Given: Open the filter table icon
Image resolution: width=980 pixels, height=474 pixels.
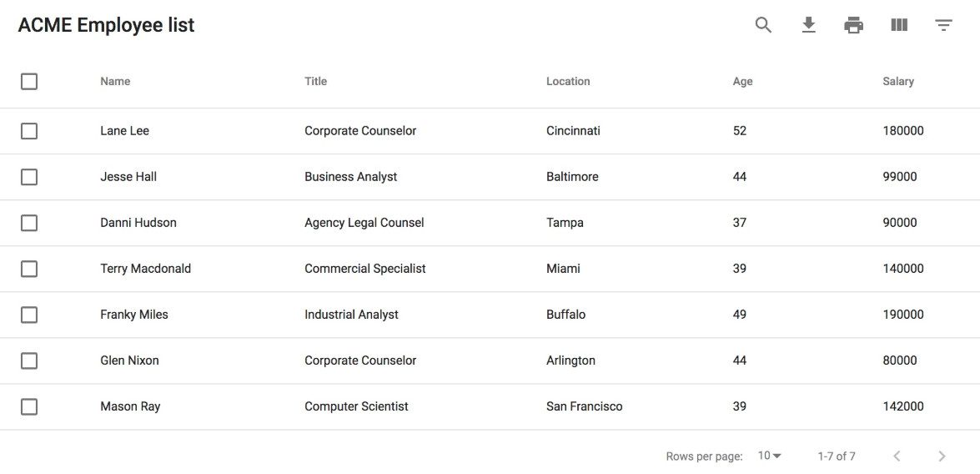Looking at the screenshot, I should pyautogui.click(x=944, y=25).
